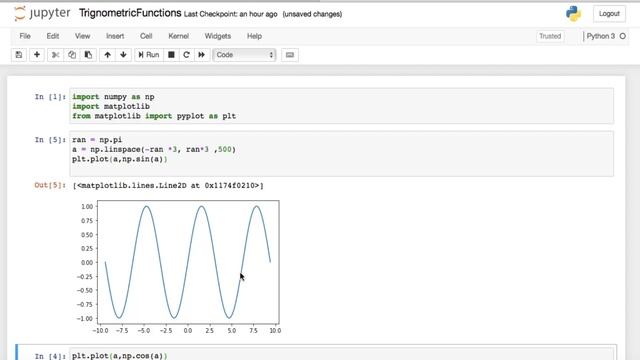The image size is (640, 360).
Task: Interrupt the kernel with stop icon
Action: 171,55
